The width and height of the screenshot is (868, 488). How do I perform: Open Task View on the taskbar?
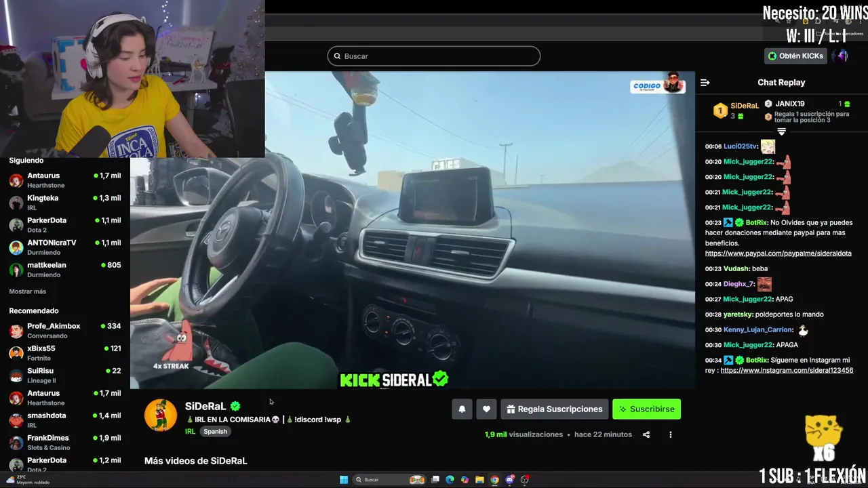tap(435, 480)
